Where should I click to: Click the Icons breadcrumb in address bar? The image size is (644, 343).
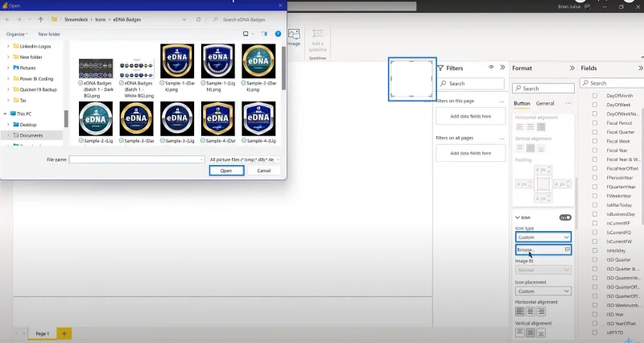point(100,19)
